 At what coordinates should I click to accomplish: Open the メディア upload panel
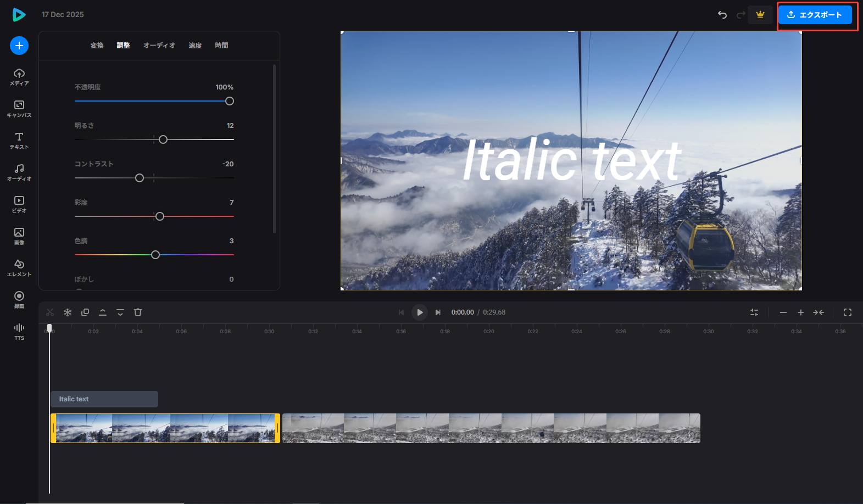tap(19, 77)
